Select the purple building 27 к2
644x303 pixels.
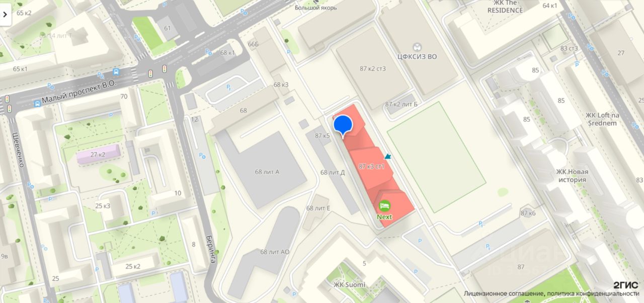point(98,154)
